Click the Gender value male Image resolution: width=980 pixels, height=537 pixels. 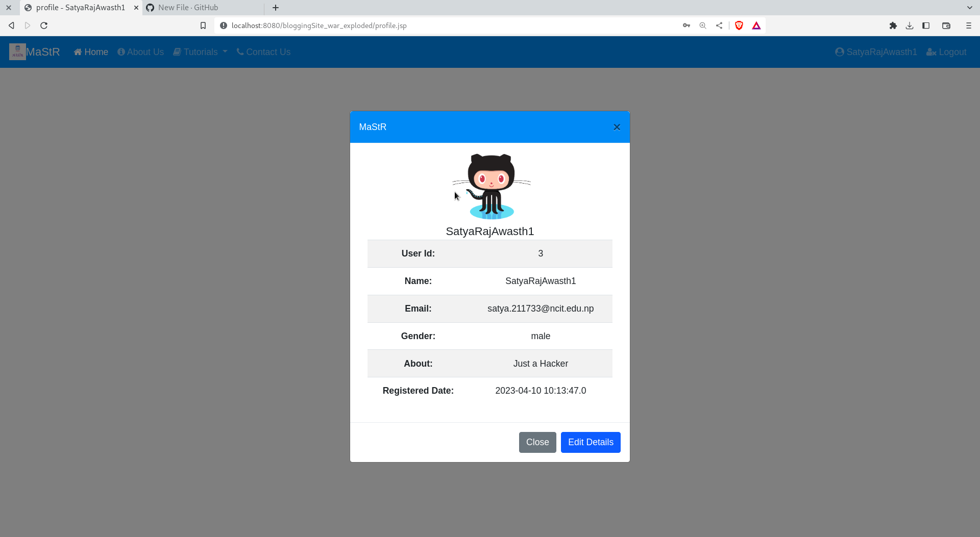tap(541, 336)
